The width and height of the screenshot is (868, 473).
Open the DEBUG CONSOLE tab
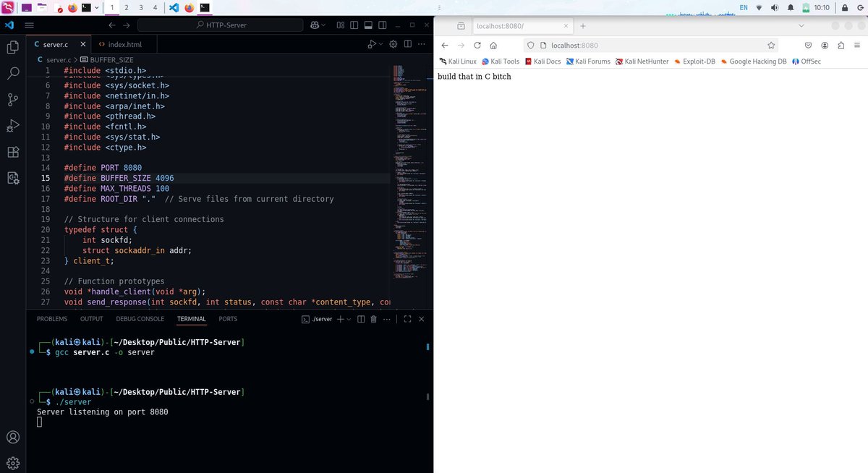tap(140, 319)
